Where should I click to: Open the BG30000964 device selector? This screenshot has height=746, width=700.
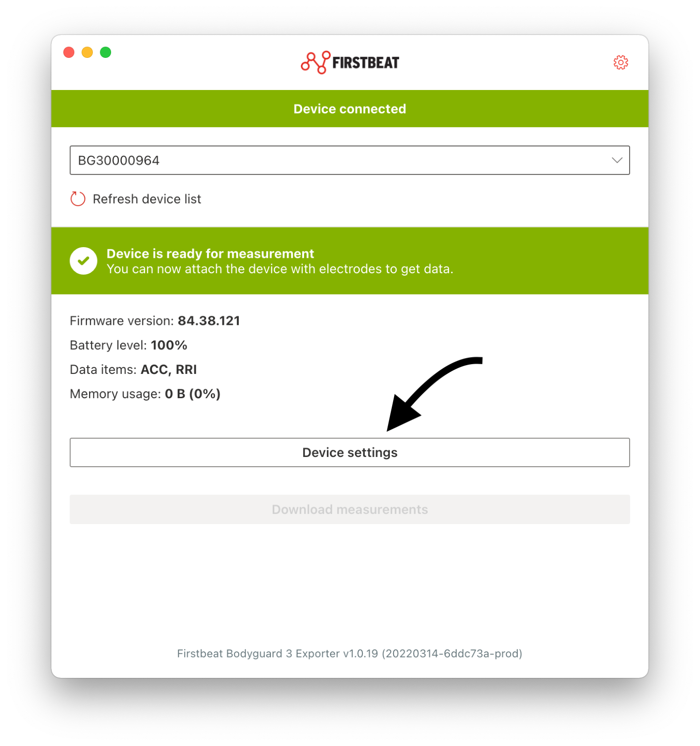pyautogui.click(x=350, y=160)
